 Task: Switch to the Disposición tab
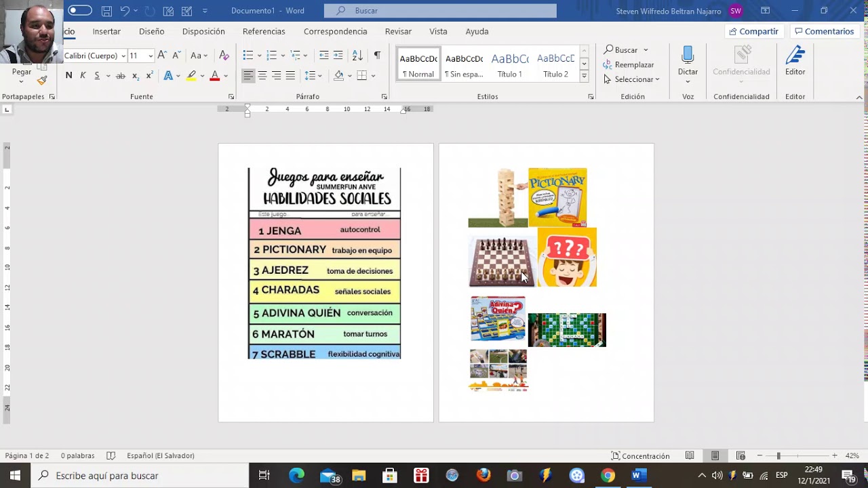[x=203, y=31]
